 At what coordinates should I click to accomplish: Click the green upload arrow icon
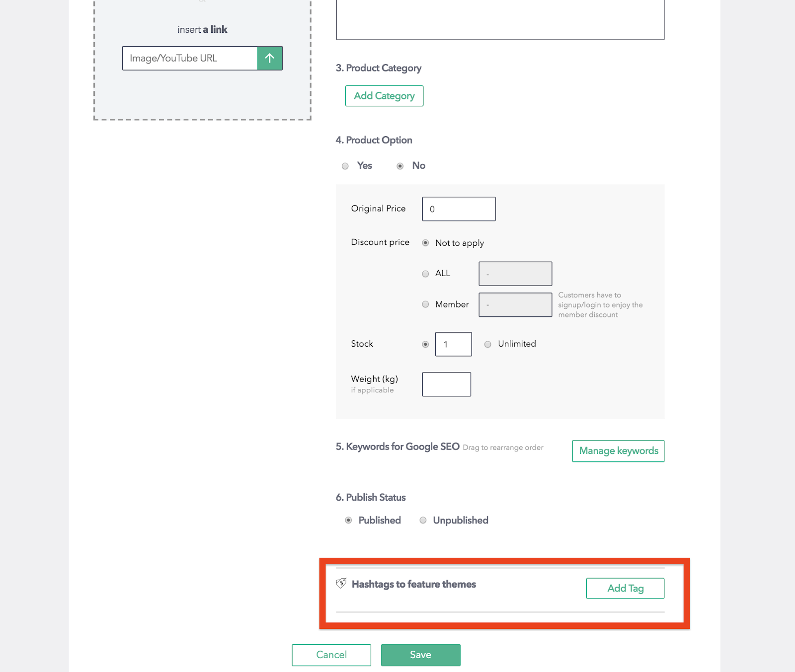(x=270, y=58)
